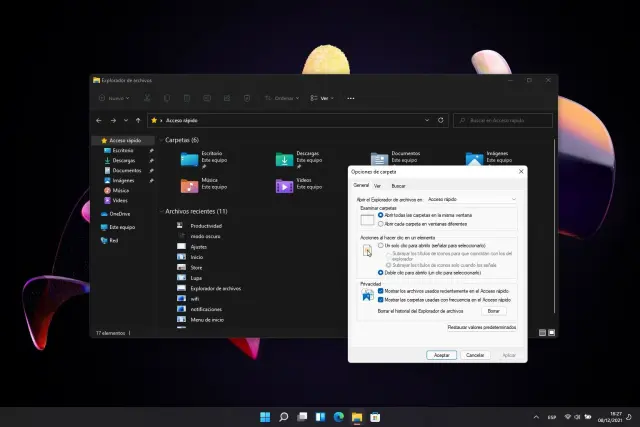This screenshot has width=640, height=427.
Task: Click the Borrar button
Action: [x=493, y=311]
